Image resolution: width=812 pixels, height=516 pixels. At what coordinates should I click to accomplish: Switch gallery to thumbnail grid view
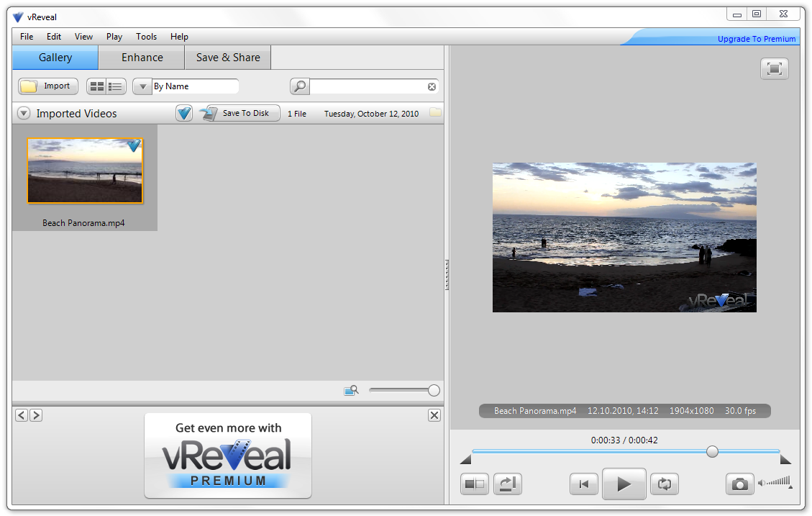pos(96,86)
